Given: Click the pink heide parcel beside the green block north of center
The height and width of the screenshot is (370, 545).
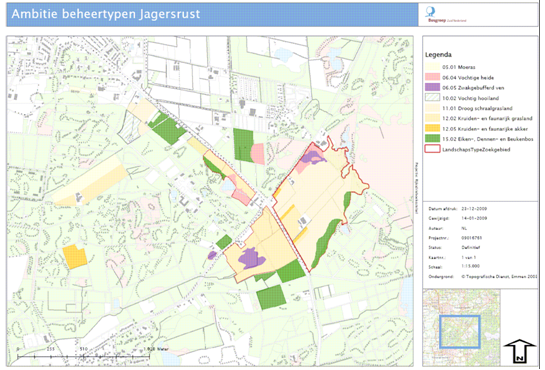Looking at the screenshot, I should [x=258, y=154].
